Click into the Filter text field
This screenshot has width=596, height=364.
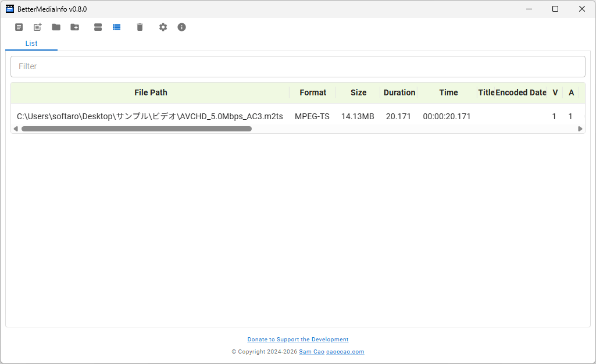[298, 67]
